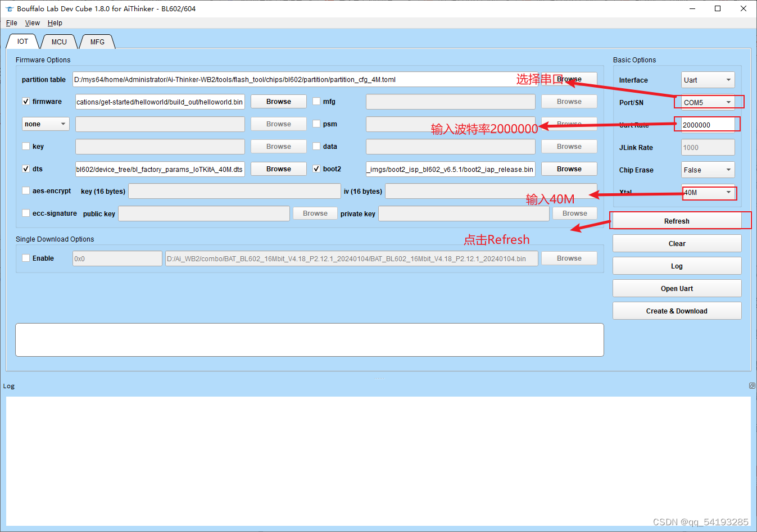Image resolution: width=757 pixels, height=532 pixels.
Task: Click the single download file path field
Action: [x=352, y=258]
